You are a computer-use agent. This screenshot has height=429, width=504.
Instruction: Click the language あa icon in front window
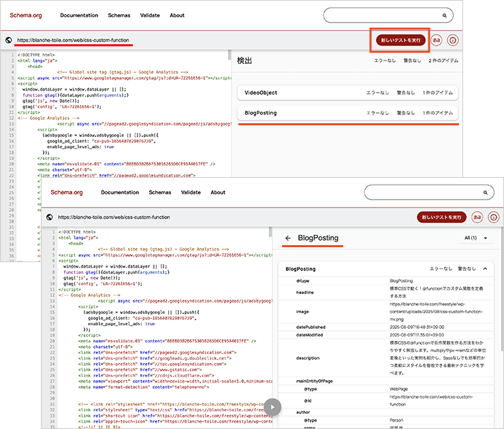tap(477, 217)
